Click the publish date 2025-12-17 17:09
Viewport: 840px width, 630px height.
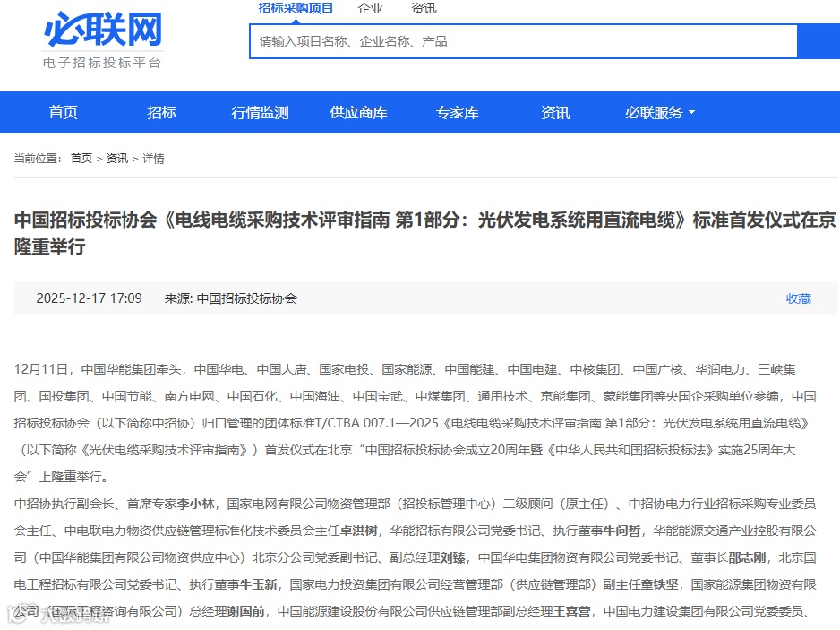(x=89, y=298)
